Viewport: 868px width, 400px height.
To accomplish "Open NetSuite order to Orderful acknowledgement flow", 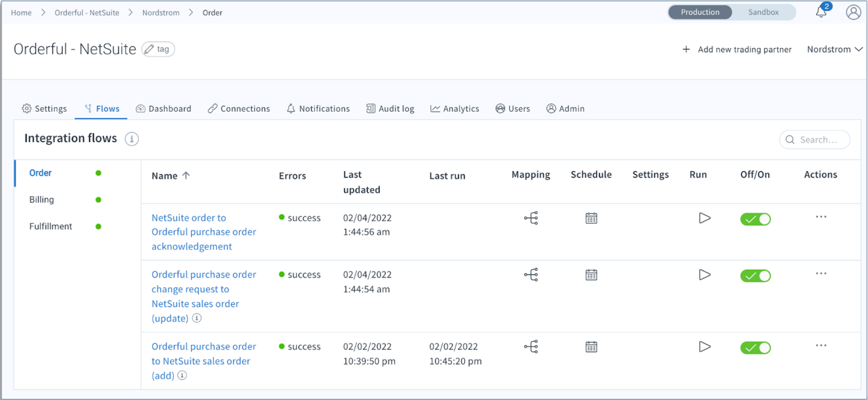I will coord(203,232).
